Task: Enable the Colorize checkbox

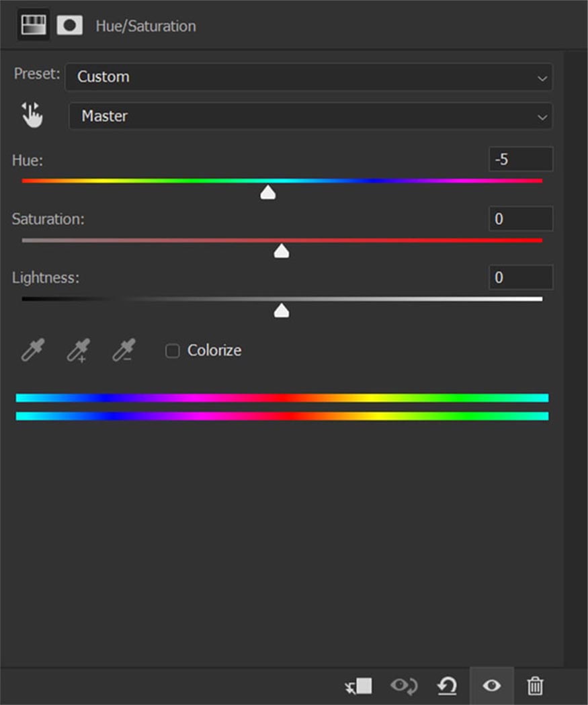Action: click(173, 351)
